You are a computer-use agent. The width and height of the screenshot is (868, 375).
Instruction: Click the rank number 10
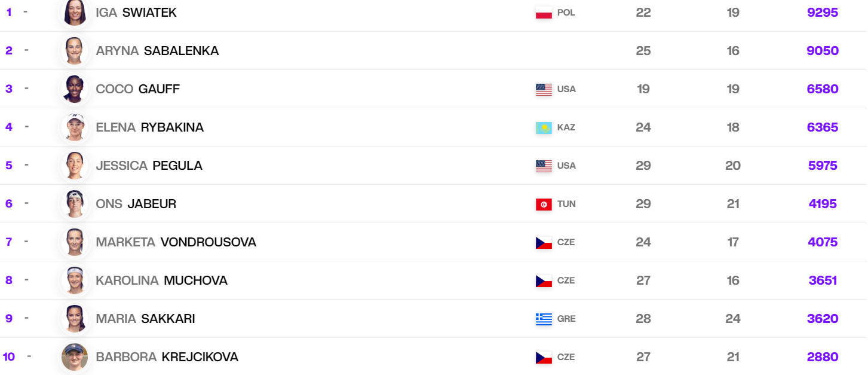click(x=9, y=357)
